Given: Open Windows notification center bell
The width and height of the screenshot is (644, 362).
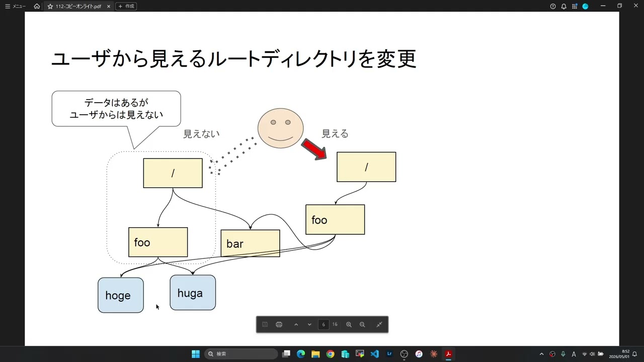Looking at the screenshot, I should point(635,354).
